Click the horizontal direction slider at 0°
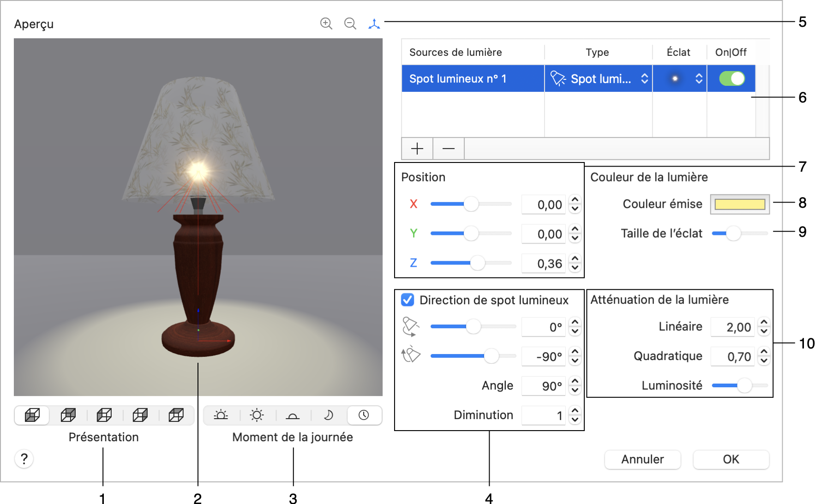The width and height of the screenshot is (815, 504). (473, 326)
